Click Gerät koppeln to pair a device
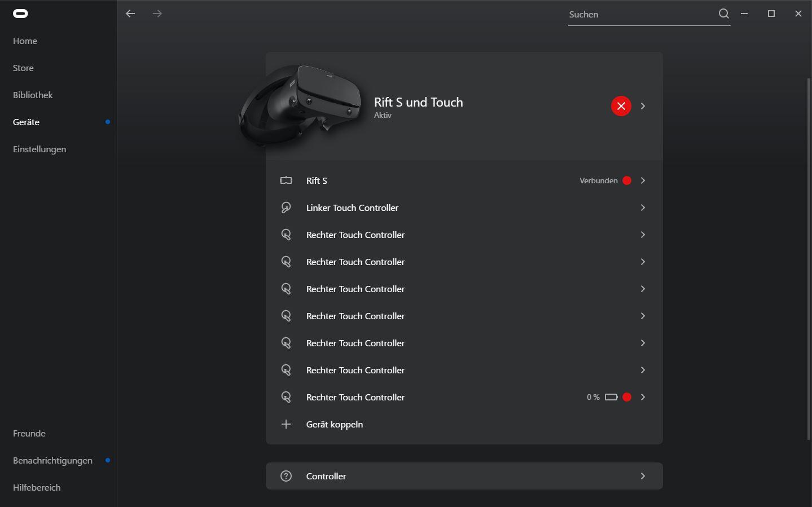 click(x=335, y=424)
